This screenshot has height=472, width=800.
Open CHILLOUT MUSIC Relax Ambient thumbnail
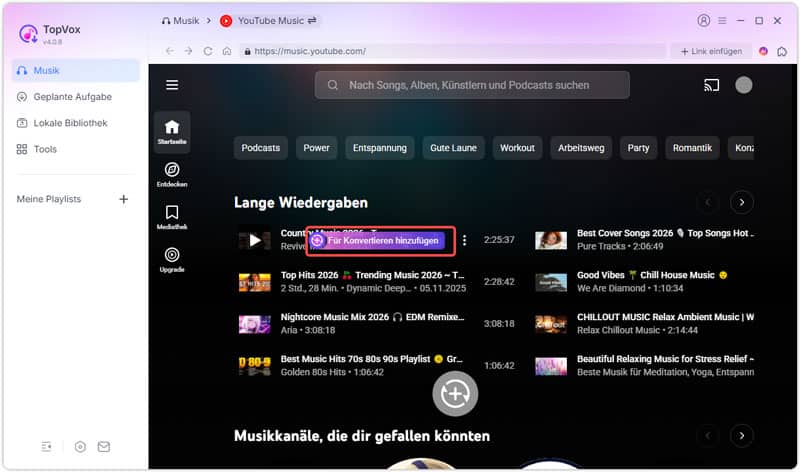551,324
